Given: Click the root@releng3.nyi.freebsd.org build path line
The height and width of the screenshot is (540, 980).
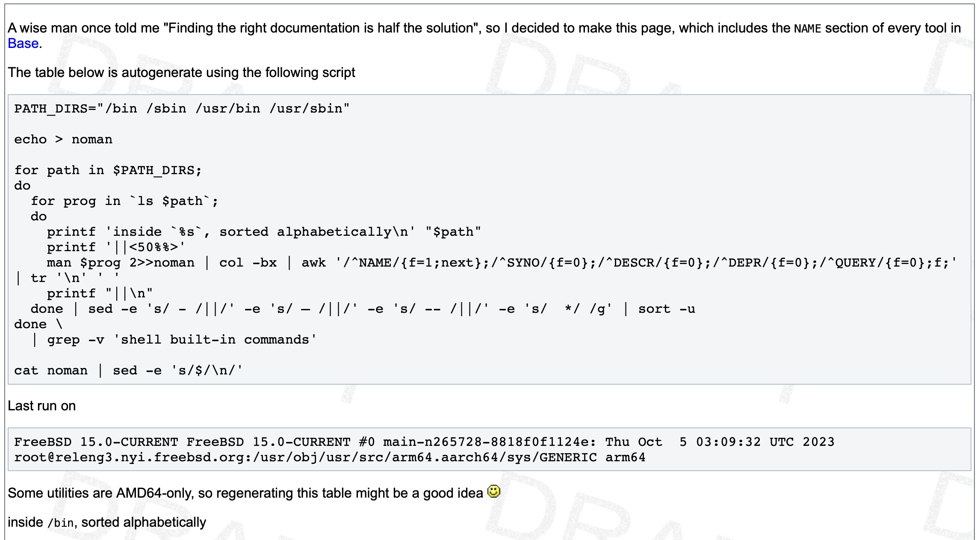Looking at the screenshot, I should tap(330, 457).
